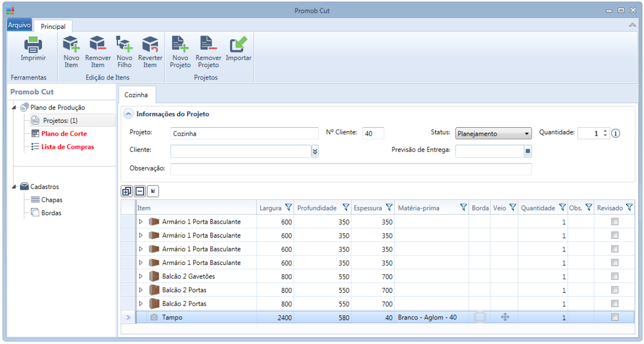The image size is (644, 344).
Task: Select Projetos: (1) in the tree
Action: [x=60, y=120]
